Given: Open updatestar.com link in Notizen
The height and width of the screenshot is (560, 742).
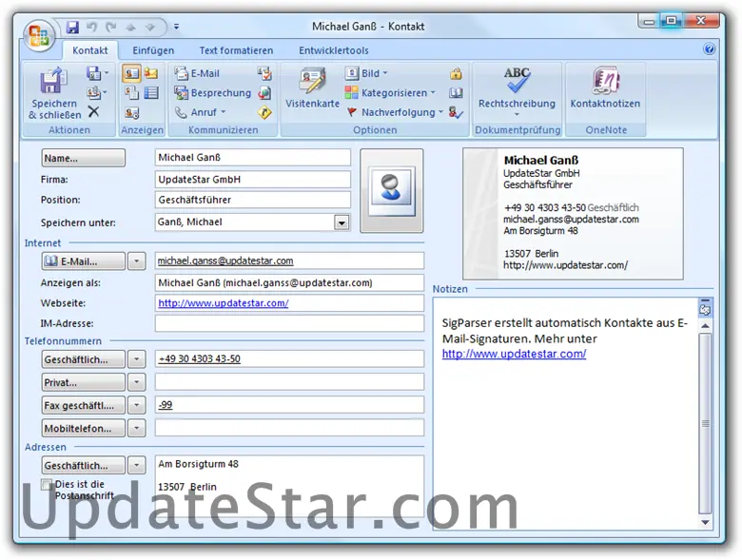Looking at the screenshot, I should [514, 354].
